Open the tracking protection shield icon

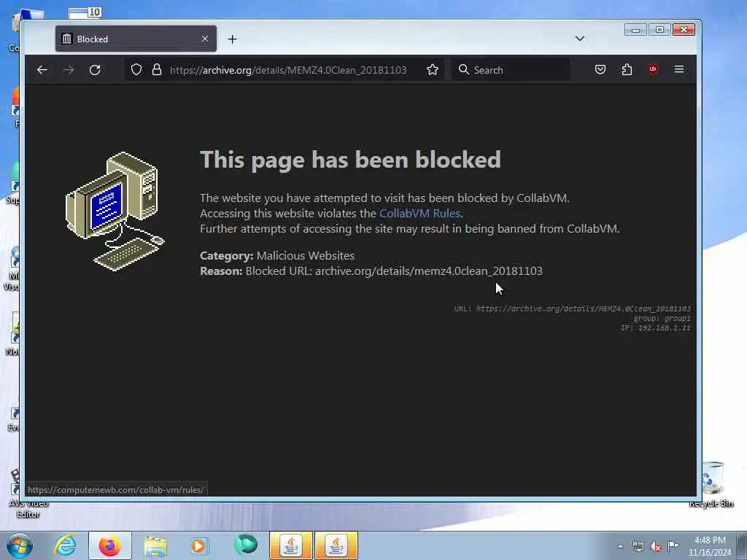tap(136, 70)
